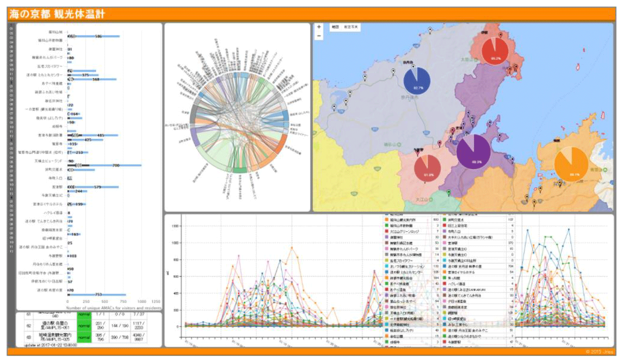Viewport: 622px width, 364px height.
Task: Switch the map to 地図 view
Action: 335,27
